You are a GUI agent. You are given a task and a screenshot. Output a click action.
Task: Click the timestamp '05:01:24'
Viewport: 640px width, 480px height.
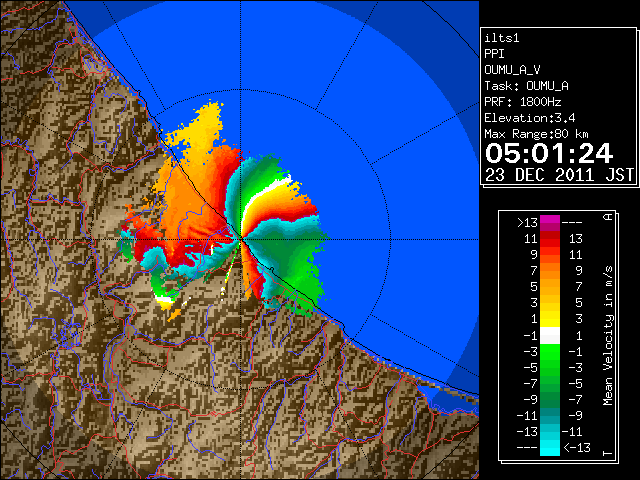click(x=549, y=153)
